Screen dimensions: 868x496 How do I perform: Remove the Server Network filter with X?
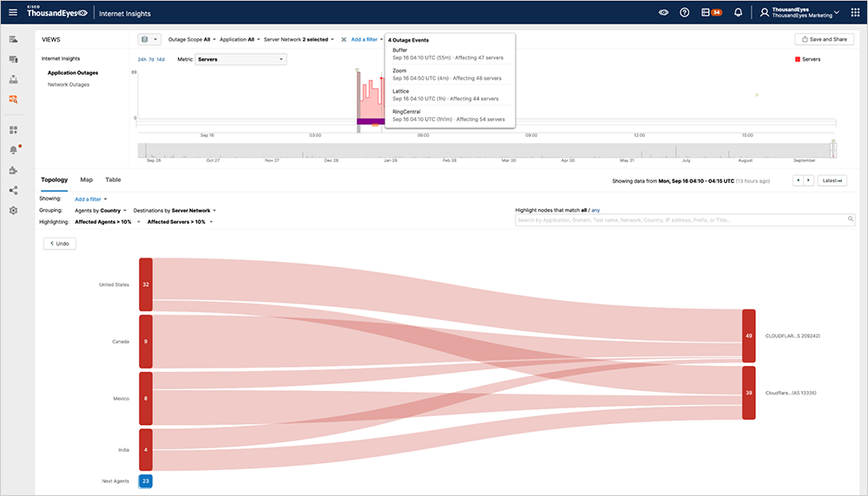[x=344, y=39]
